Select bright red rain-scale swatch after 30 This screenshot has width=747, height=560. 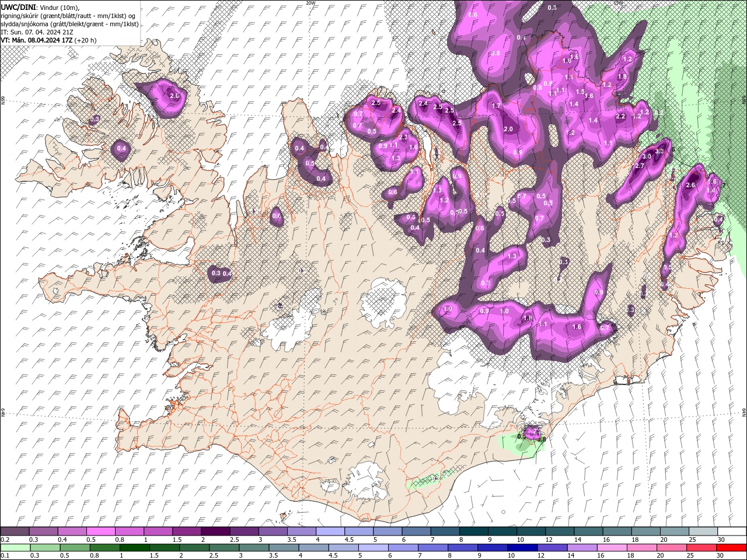[732, 548]
